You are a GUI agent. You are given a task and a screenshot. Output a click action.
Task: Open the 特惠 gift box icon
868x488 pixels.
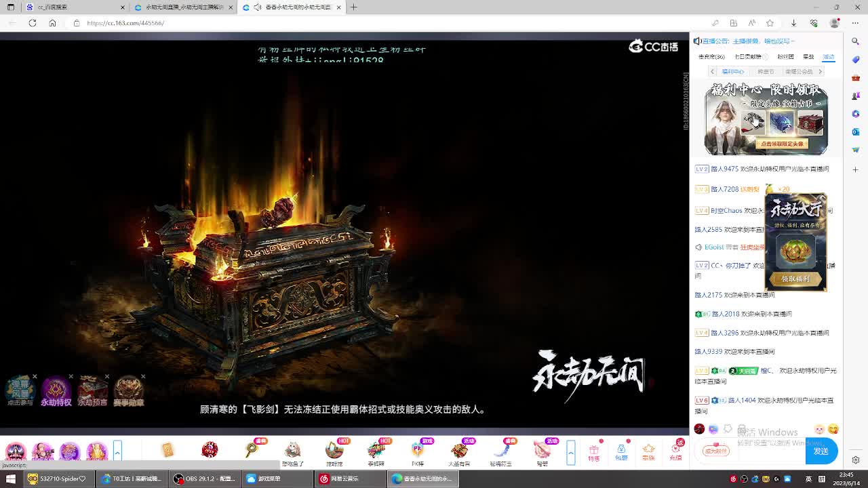[x=594, y=452]
